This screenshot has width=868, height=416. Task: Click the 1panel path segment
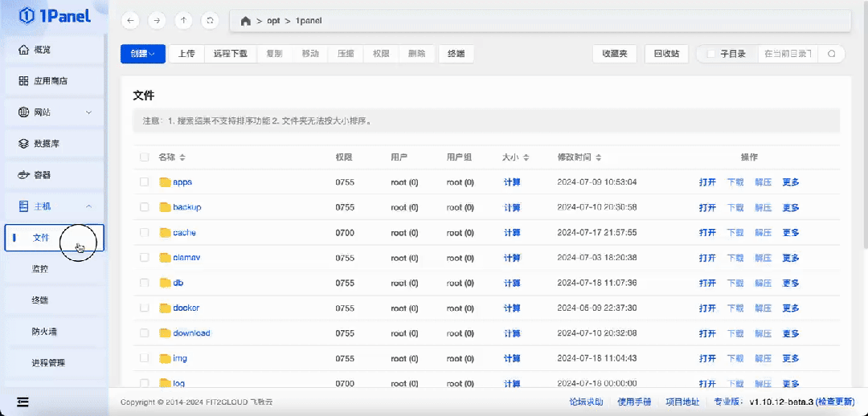click(309, 21)
